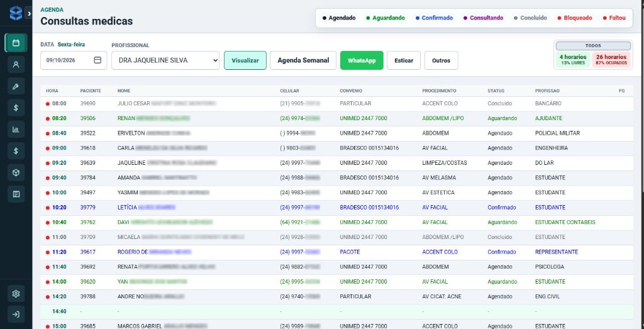Click the 4 horarios livres box
The height and width of the screenshot is (329, 644).
coord(573,60)
